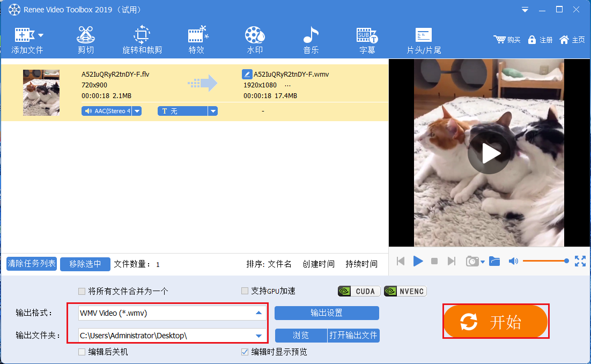Adjust the orange volume slider
Image resolution: width=591 pixels, height=364 pixels.
click(544, 261)
